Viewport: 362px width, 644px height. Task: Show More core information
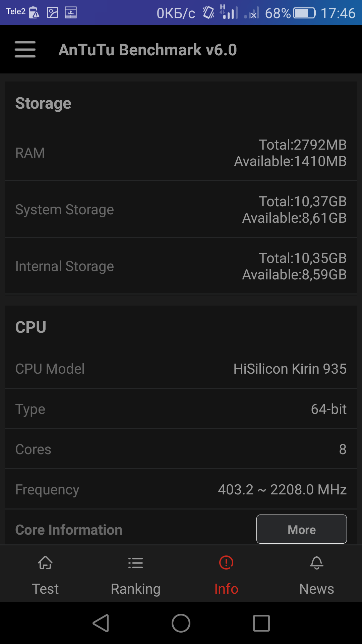coord(302,529)
